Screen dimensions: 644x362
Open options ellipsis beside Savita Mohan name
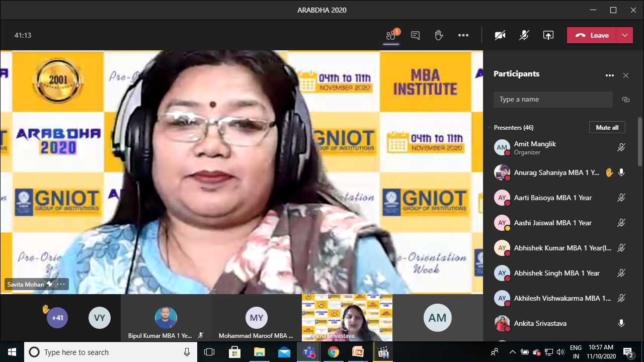[61, 284]
